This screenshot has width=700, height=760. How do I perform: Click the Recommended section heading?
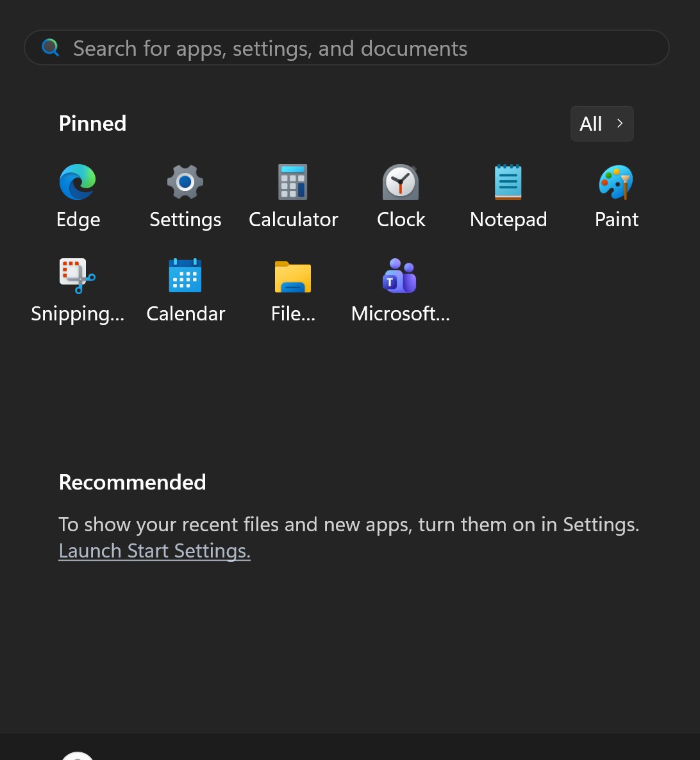coord(132,482)
